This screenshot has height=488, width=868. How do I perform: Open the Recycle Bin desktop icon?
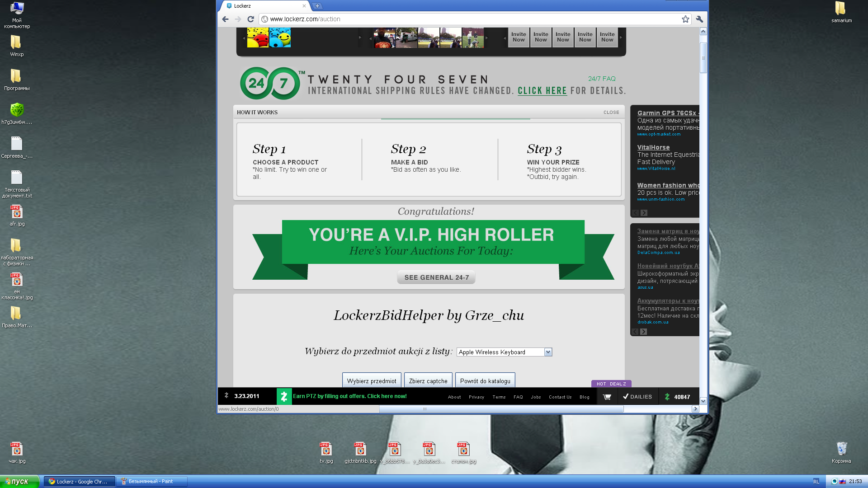[x=841, y=450]
